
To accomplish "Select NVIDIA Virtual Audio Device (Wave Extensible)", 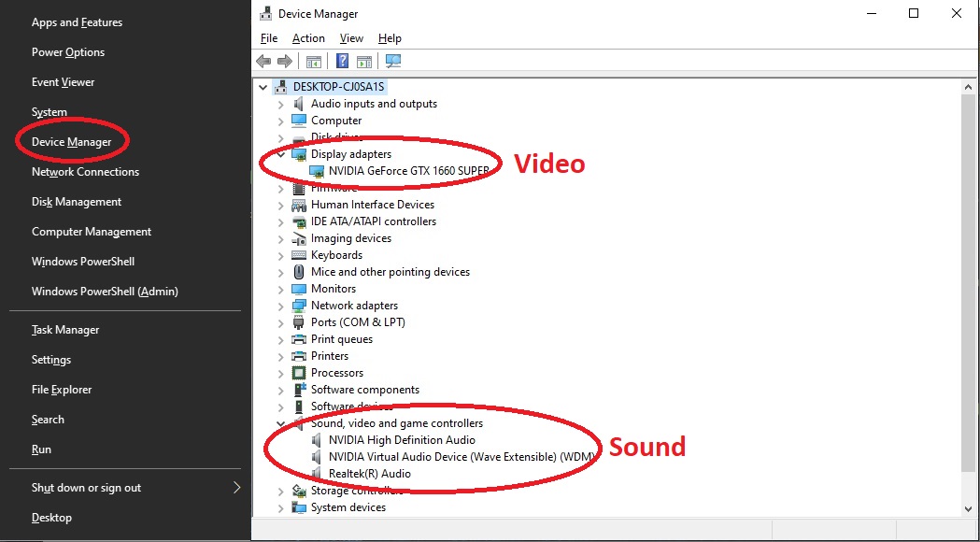I will [462, 457].
